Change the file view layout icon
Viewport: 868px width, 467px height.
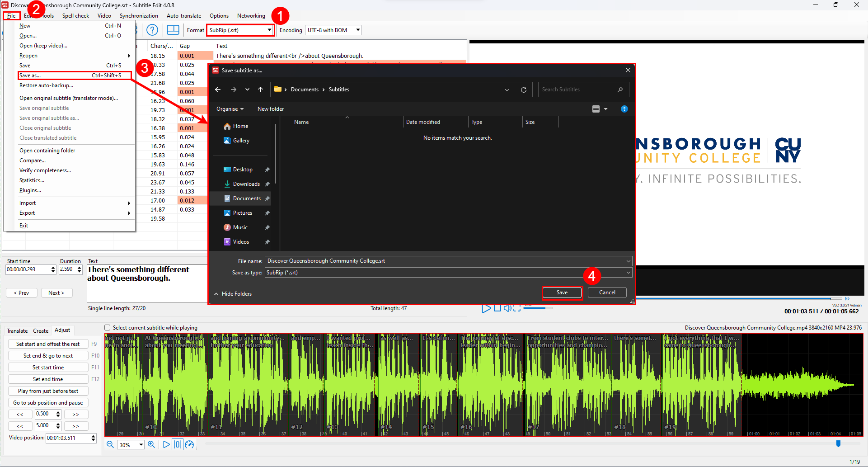(596, 109)
